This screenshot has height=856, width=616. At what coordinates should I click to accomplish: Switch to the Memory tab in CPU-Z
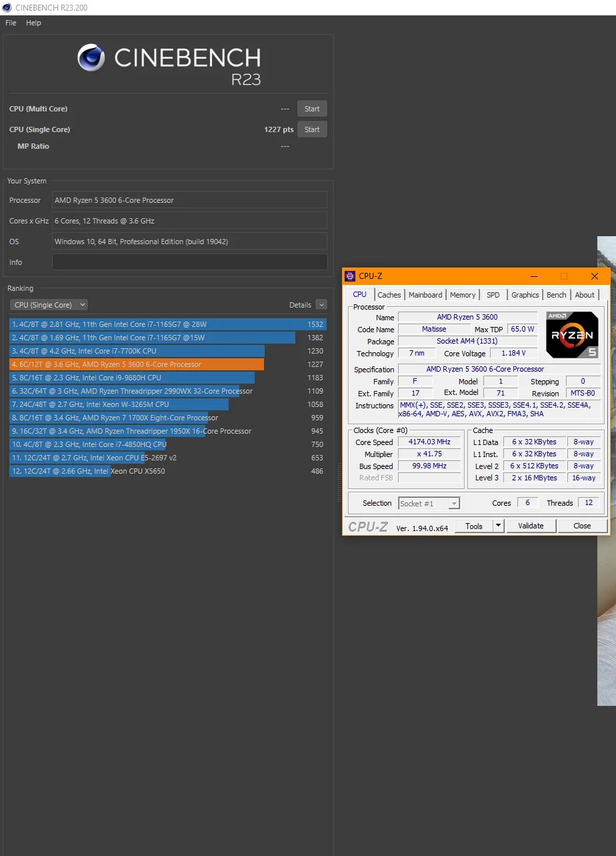(463, 295)
